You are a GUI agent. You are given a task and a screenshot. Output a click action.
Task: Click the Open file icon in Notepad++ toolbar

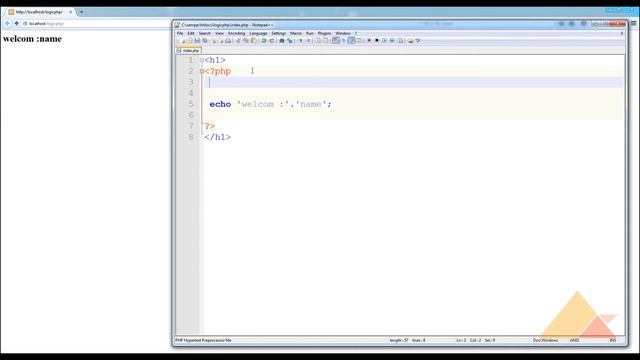coord(189,41)
